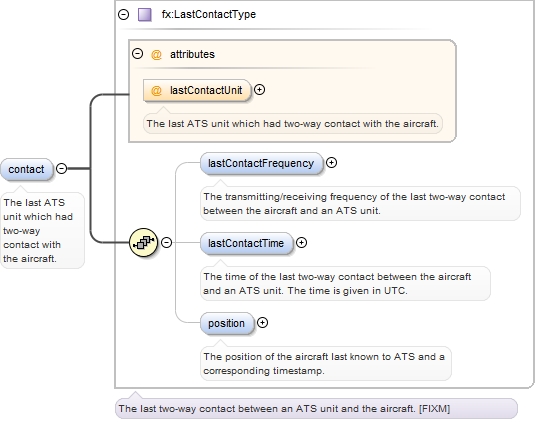The height and width of the screenshot is (422, 536).
Task: Collapse the contact element node
Action: pyautogui.click(x=62, y=168)
